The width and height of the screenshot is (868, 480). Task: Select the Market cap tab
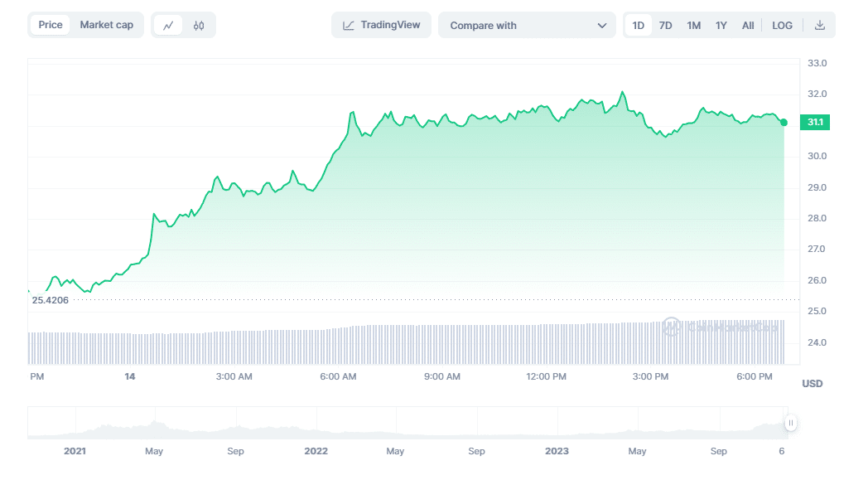coord(106,25)
